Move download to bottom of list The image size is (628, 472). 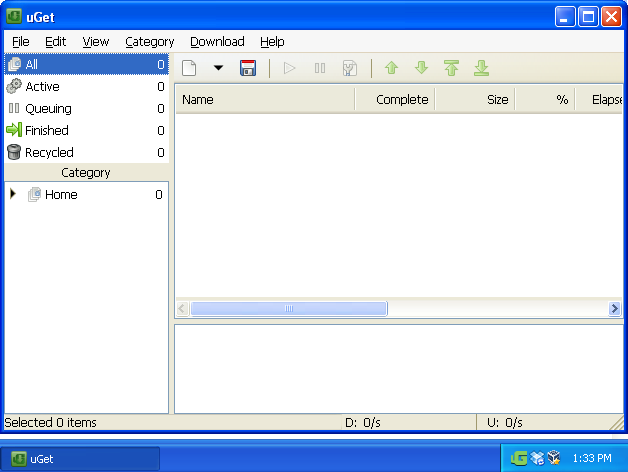(481, 68)
